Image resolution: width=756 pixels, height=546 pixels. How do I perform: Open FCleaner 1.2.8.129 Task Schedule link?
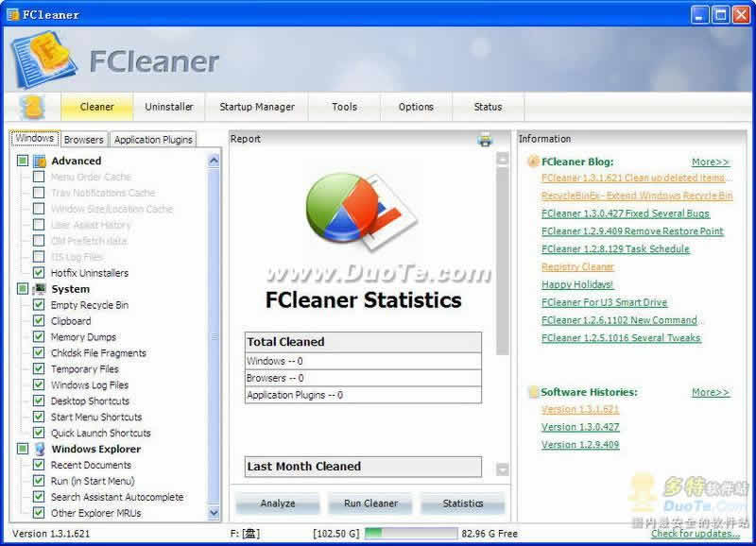click(x=615, y=249)
